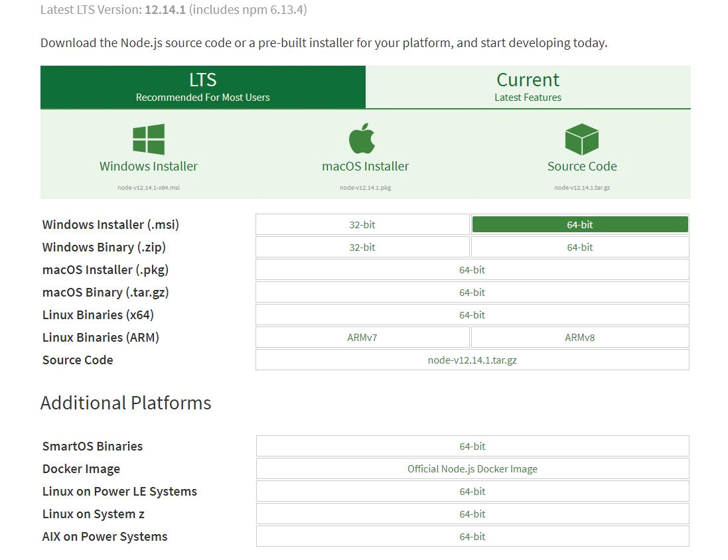728x560 pixels.
Task: Click small node-v12.14.1.tar.gz under Source Code icon
Action: point(582,188)
